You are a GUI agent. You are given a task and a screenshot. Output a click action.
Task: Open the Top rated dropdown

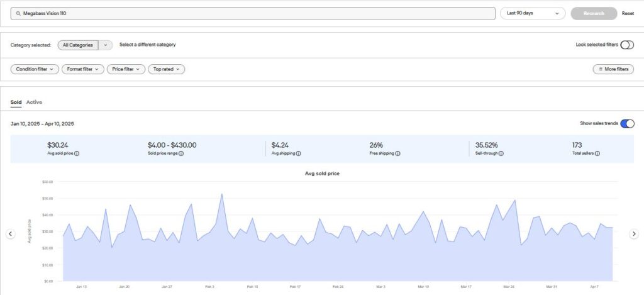(x=166, y=69)
